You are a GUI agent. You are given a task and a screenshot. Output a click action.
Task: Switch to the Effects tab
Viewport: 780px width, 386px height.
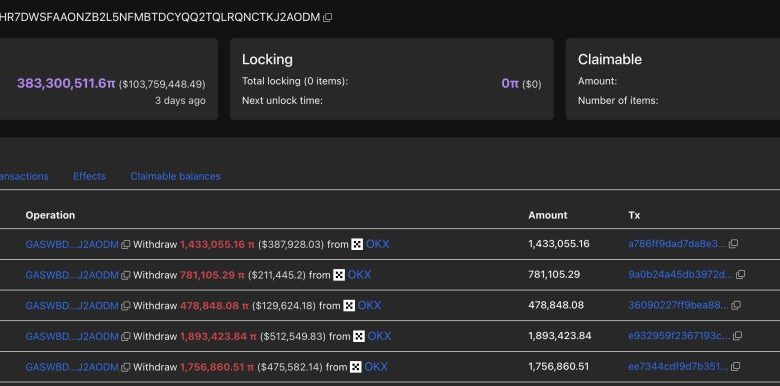click(90, 176)
